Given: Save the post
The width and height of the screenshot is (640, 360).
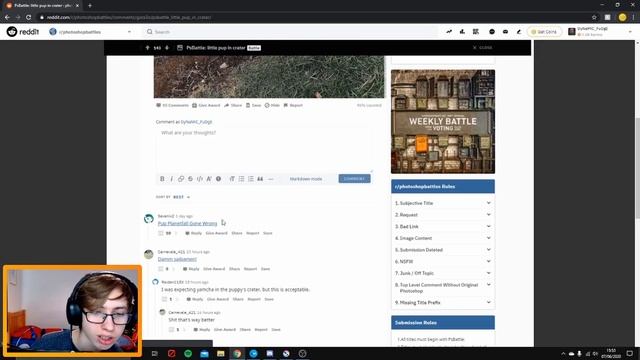Looking at the screenshot, I should tap(253, 105).
